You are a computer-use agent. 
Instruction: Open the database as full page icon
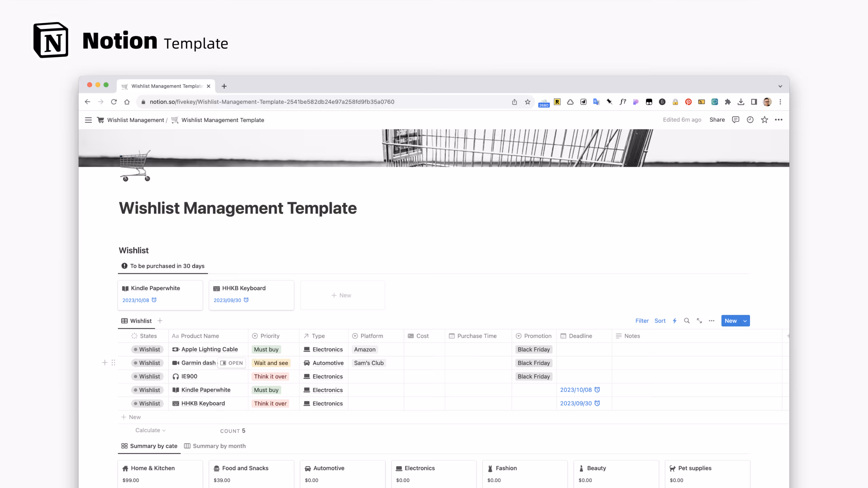point(699,321)
